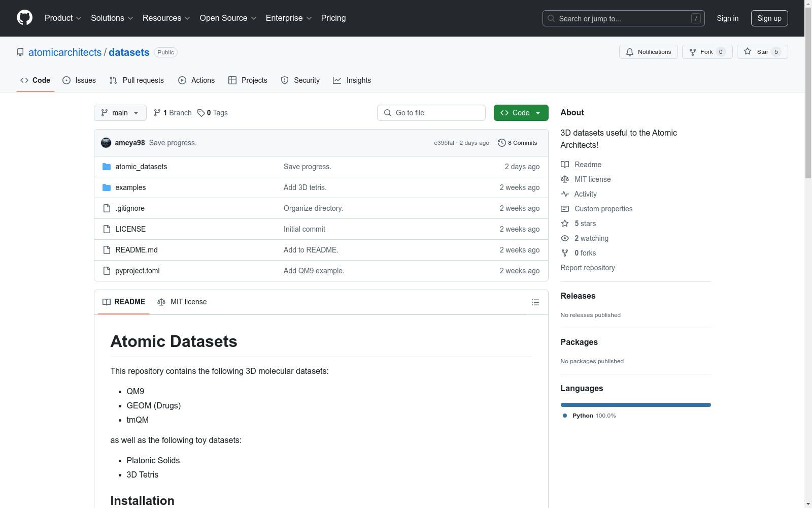Click the repository icon beside atomicarchitects

(x=20, y=52)
